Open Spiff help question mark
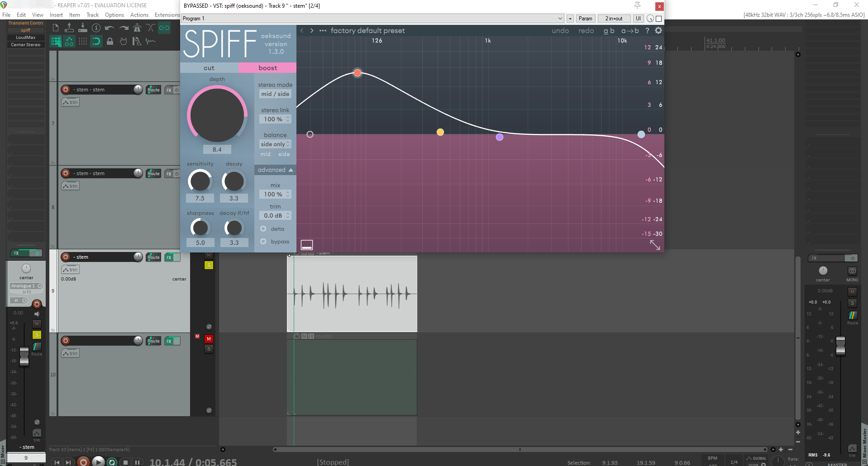The height and width of the screenshot is (466, 868). [647, 31]
